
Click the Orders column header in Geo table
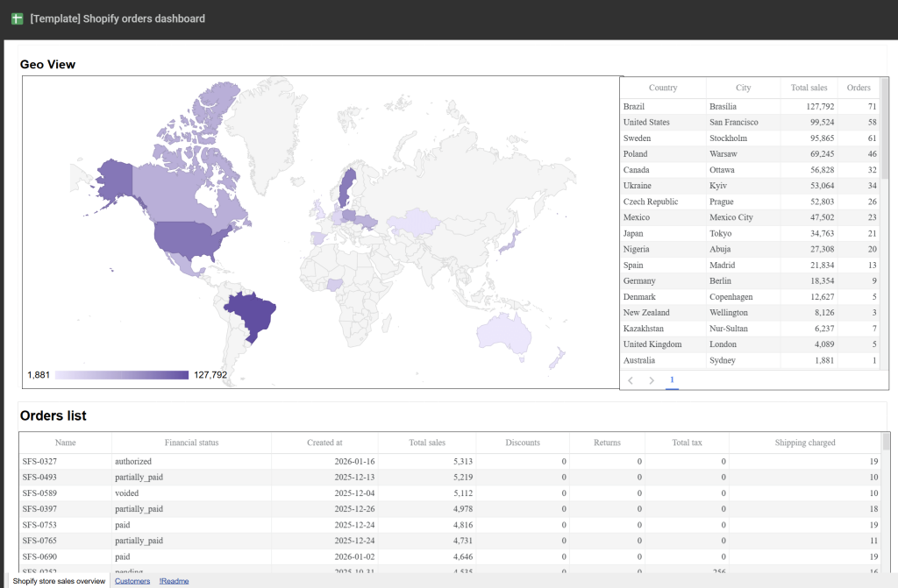click(858, 88)
